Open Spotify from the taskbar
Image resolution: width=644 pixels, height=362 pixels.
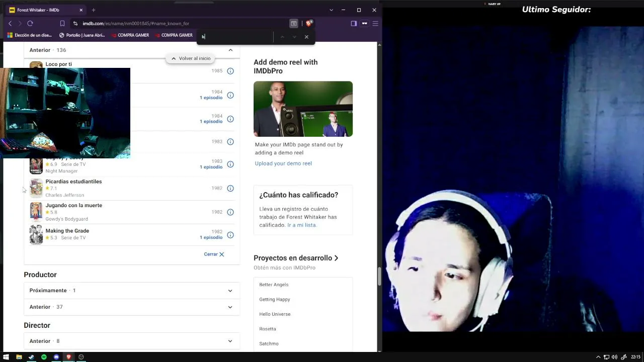[44, 357]
